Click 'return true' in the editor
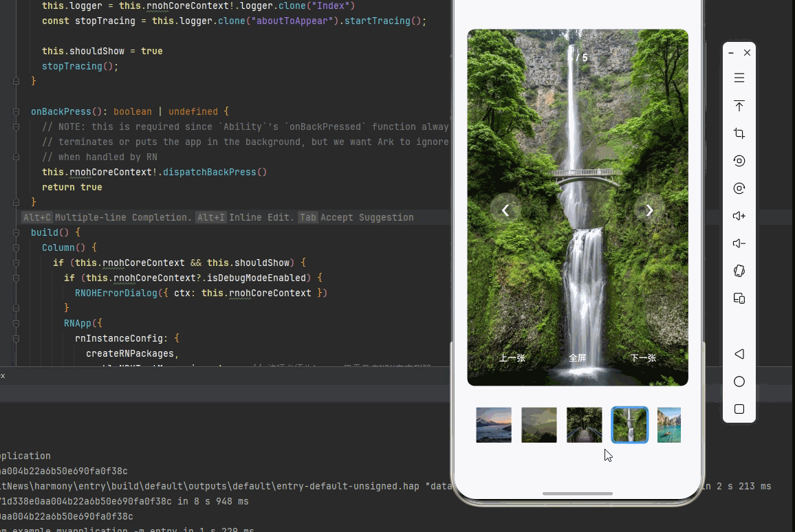The height and width of the screenshot is (532, 795). pos(72,187)
